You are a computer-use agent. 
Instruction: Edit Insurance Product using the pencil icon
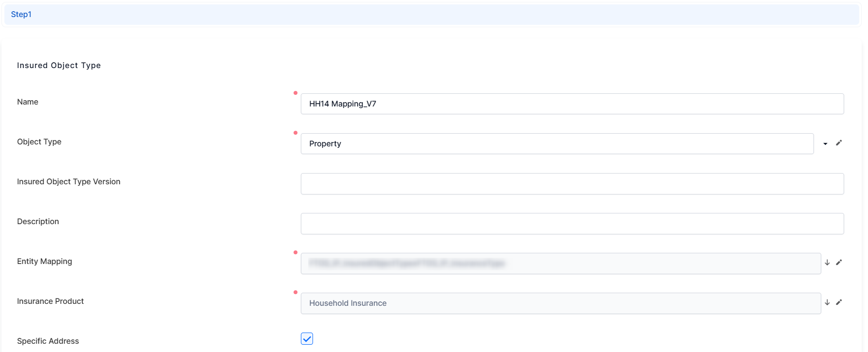(839, 302)
